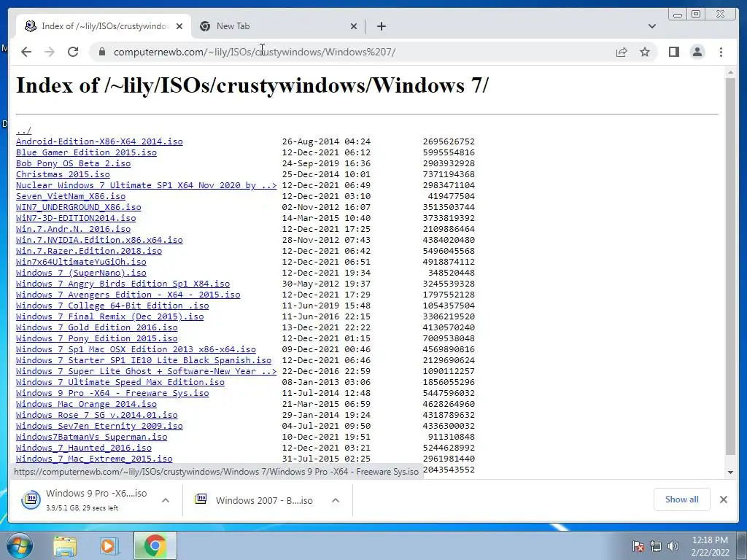The width and height of the screenshot is (747, 560).
Task: Share this page using the share icon
Action: (x=622, y=52)
